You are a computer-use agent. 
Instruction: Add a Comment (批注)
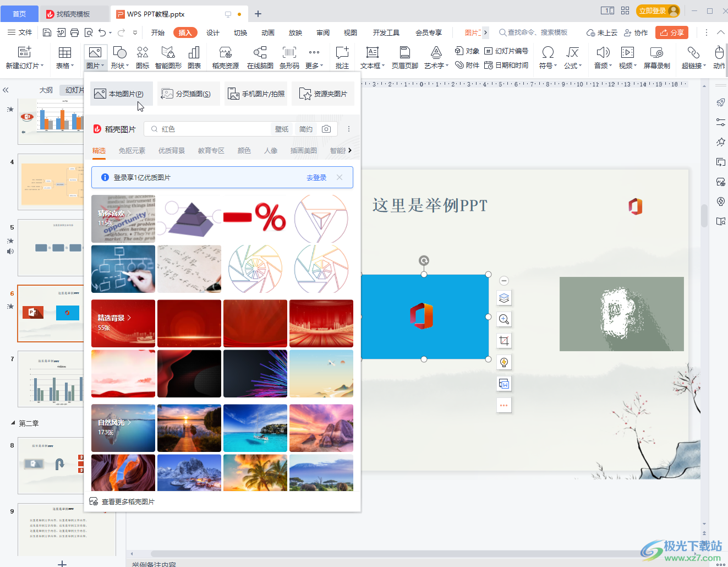(342, 57)
